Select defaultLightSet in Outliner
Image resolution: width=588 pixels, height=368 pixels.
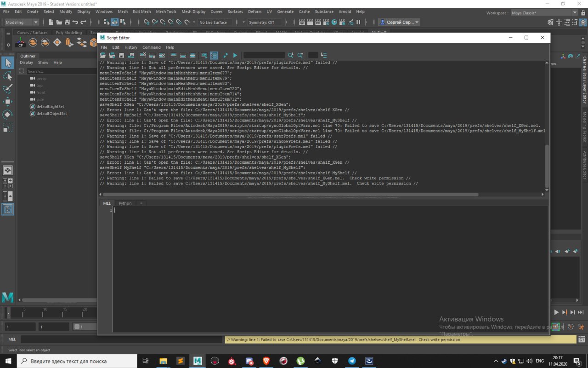pyautogui.click(x=50, y=107)
